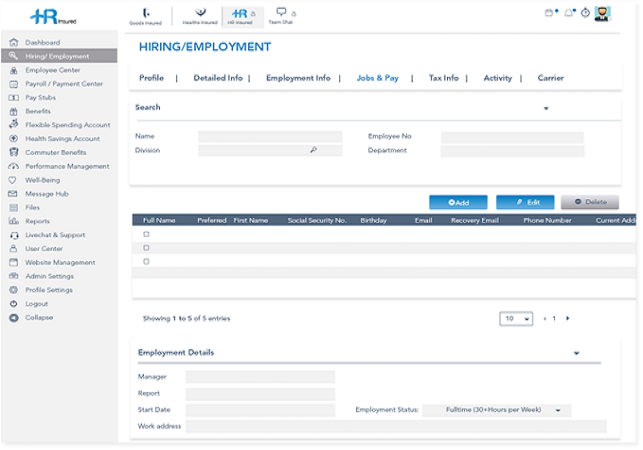
Task: Open the Dashboard home icon
Action: pyautogui.click(x=14, y=42)
